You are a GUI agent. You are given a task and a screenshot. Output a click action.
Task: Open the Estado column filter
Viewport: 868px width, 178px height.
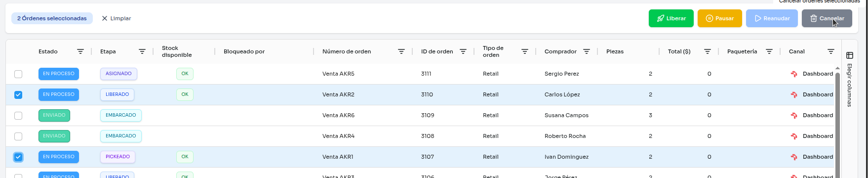[80, 51]
